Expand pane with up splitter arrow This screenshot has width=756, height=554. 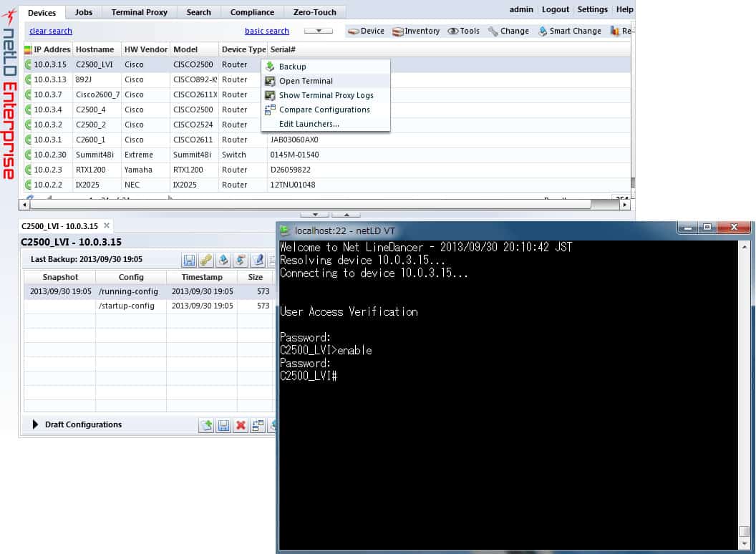(x=346, y=215)
